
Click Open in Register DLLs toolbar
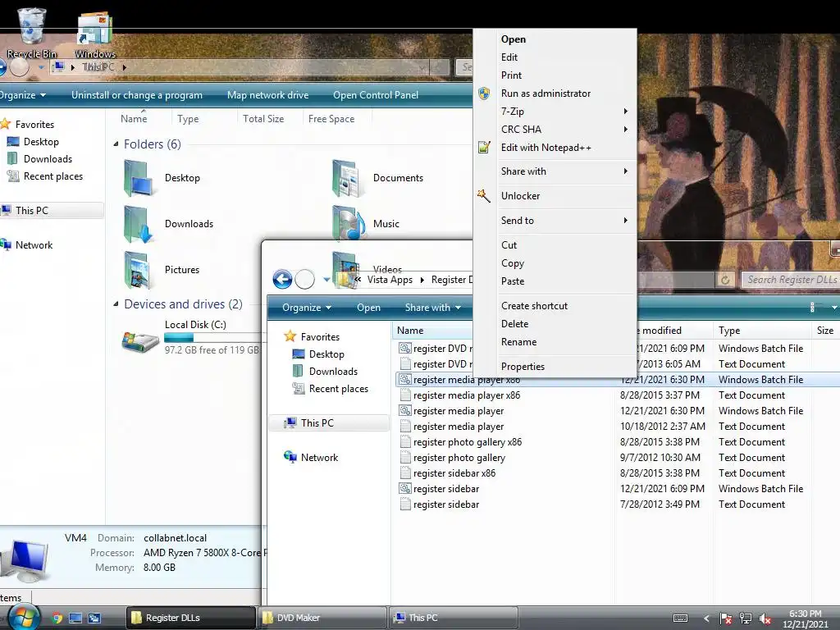pyautogui.click(x=368, y=308)
